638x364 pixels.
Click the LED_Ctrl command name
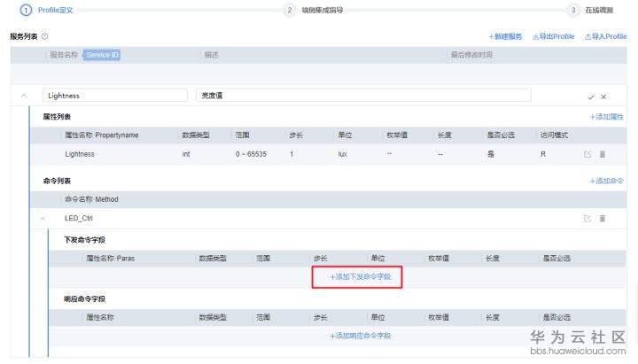click(79, 219)
